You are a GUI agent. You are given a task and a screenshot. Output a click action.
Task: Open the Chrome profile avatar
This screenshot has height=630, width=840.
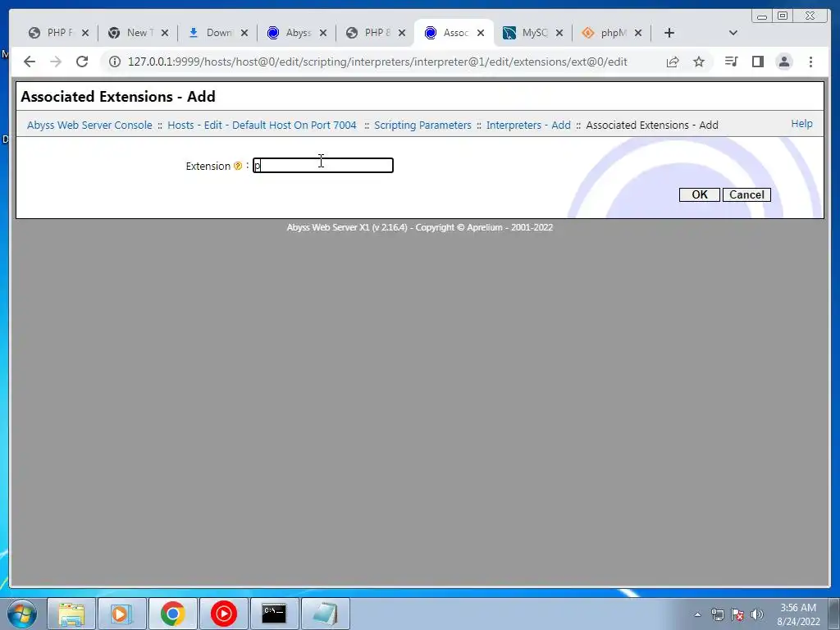pos(783,62)
